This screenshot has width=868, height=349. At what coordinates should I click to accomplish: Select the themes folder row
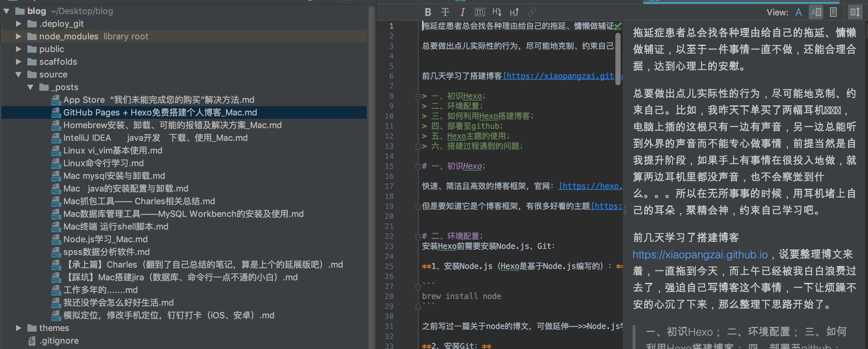(x=184, y=328)
